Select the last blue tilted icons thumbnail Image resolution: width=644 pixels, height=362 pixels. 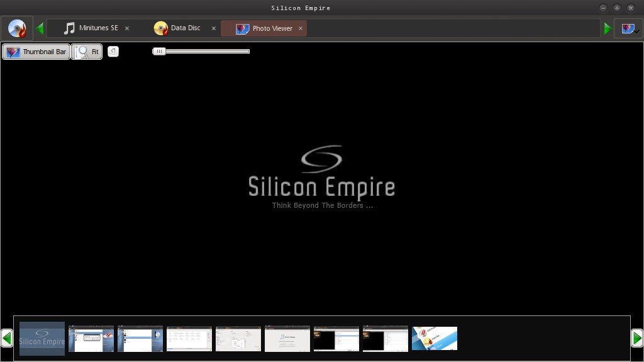coord(435,339)
